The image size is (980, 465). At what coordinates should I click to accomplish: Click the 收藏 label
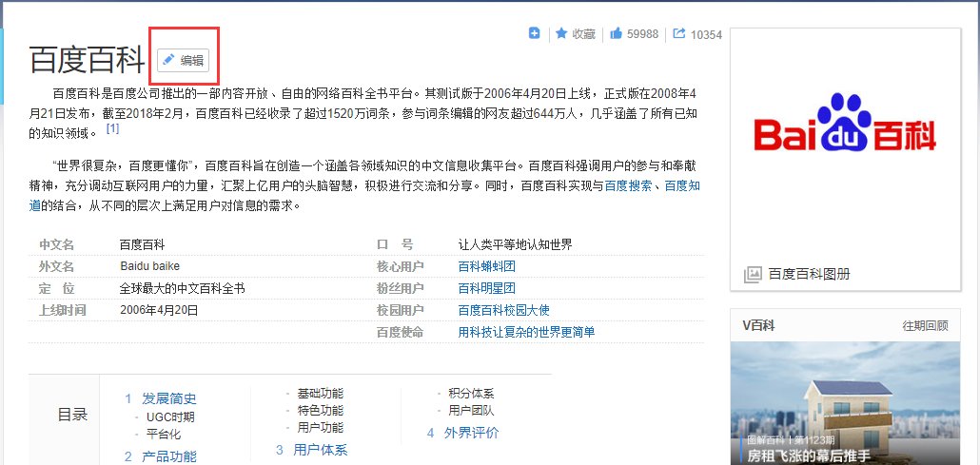click(x=584, y=33)
